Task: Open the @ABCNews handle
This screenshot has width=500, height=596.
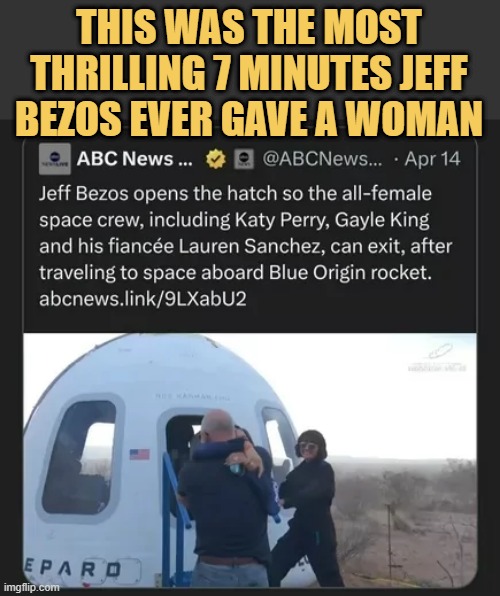Action: point(321,159)
